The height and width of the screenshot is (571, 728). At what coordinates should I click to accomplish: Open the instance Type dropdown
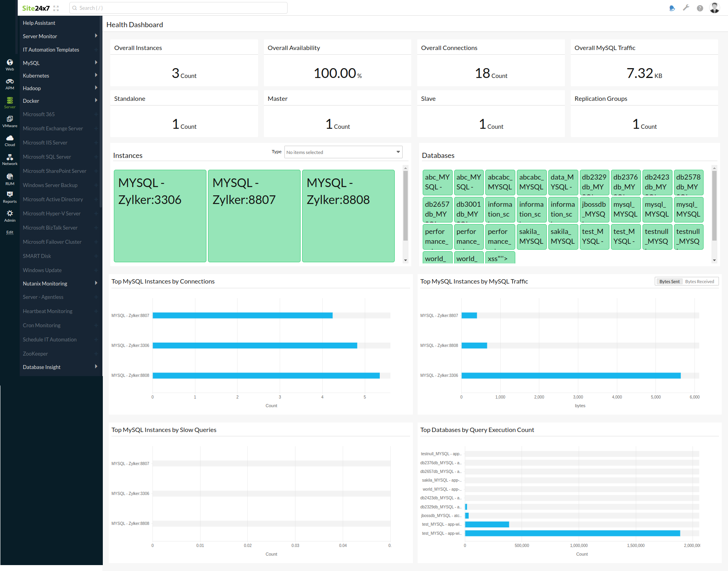(343, 152)
